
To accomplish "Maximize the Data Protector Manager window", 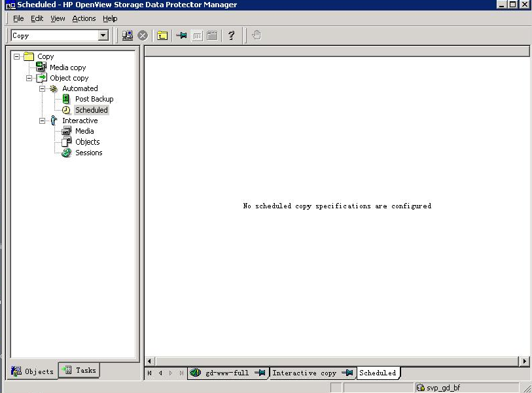I will [x=513, y=5].
